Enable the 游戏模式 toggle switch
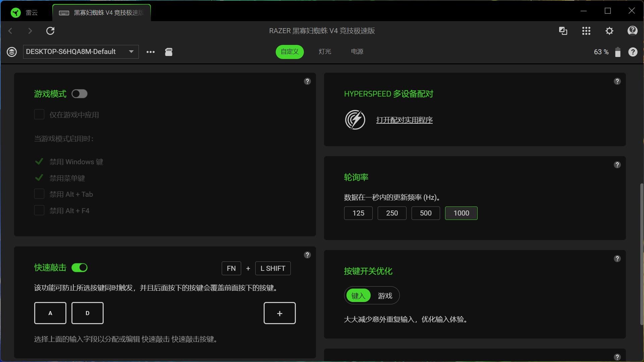Viewport: 644px width, 362px height. (79, 94)
